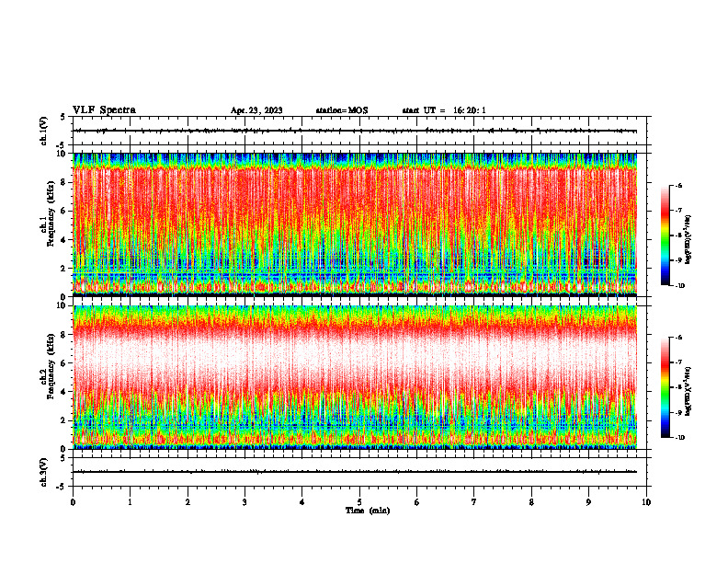Click the ch.2 spectrogram plot
This screenshot has width=728, height=563.
tap(355, 377)
